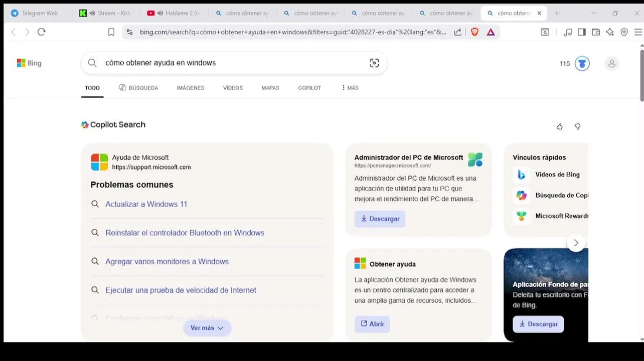644x361 pixels.
Task: Open the Brave VPN shield icon
Action: (x=624, y=32)
